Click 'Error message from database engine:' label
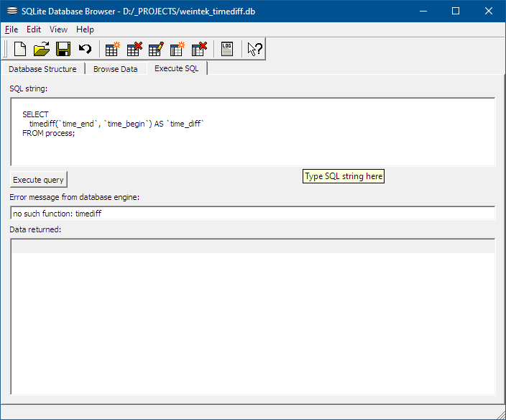The width and height of the screenshot is (506, 420). (x=74, y=197)
